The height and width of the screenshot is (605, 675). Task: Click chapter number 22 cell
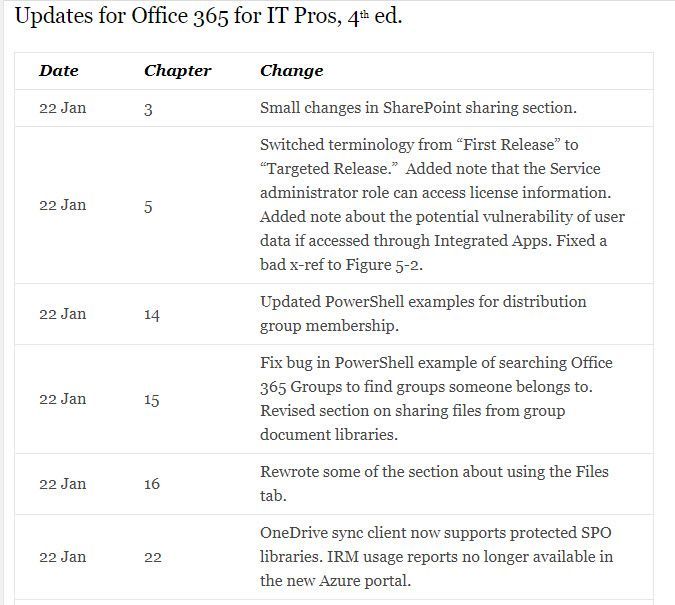(x=152, y=557)
